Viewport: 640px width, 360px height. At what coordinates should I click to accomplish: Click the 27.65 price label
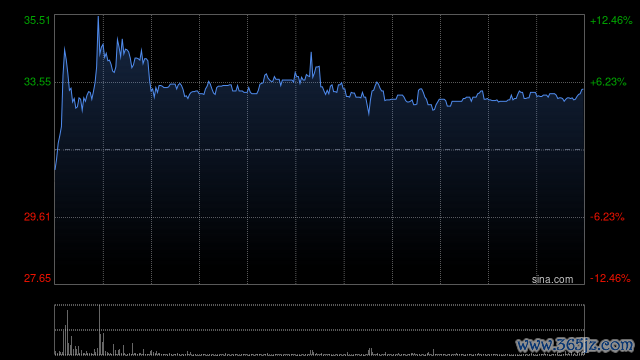click(x=37, y=278)
